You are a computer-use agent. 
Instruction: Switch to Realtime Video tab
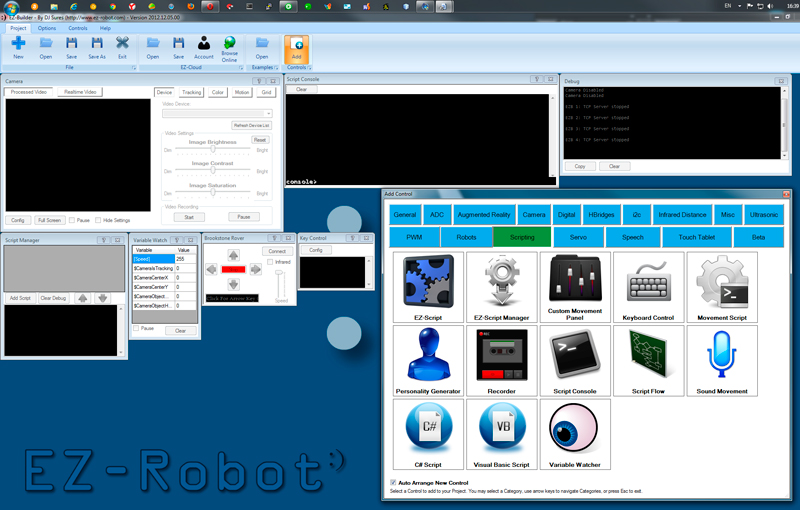(80, 92)
